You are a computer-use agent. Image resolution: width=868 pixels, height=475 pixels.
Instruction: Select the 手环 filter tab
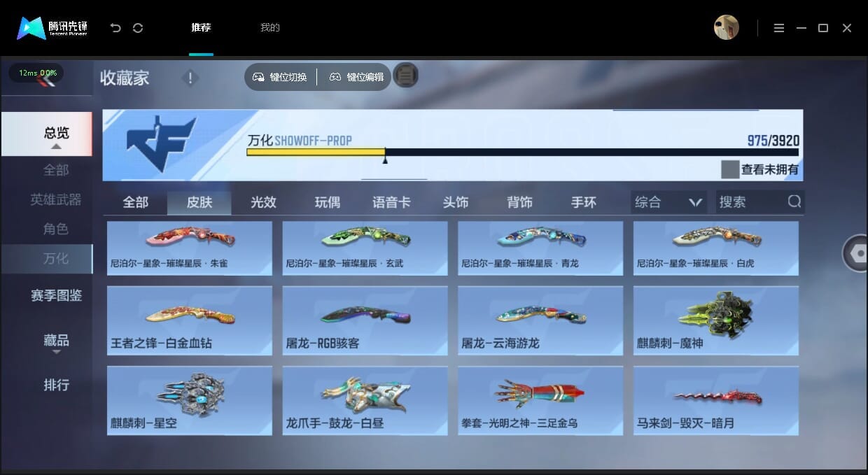coord(584,202)
